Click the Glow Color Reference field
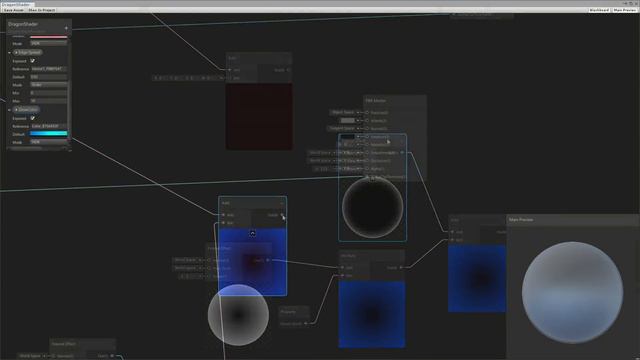 pyautogui.click(x=49, y=126)
